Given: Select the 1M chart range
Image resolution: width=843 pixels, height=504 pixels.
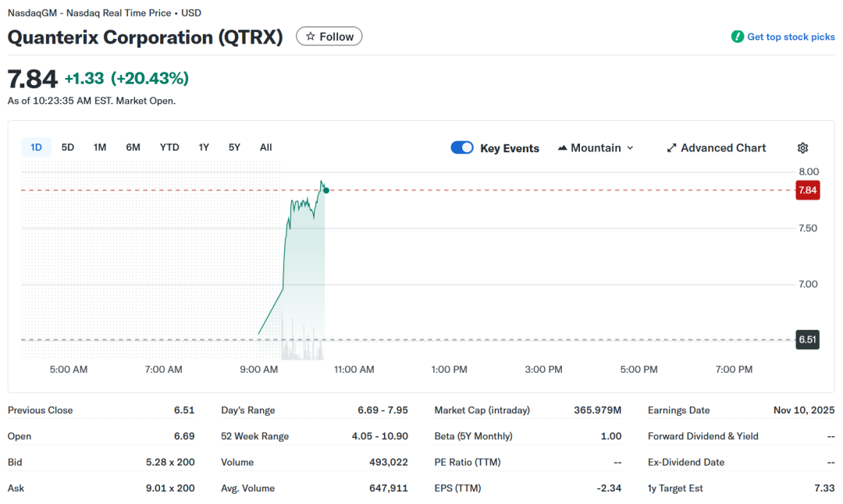Looking at the screenshot, I should point(100,147).
